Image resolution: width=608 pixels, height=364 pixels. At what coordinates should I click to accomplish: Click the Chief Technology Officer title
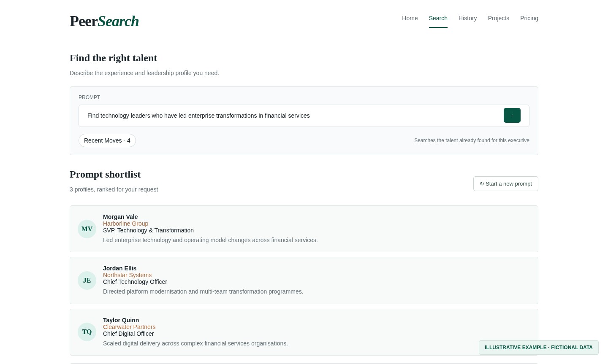tap(135, 282)
